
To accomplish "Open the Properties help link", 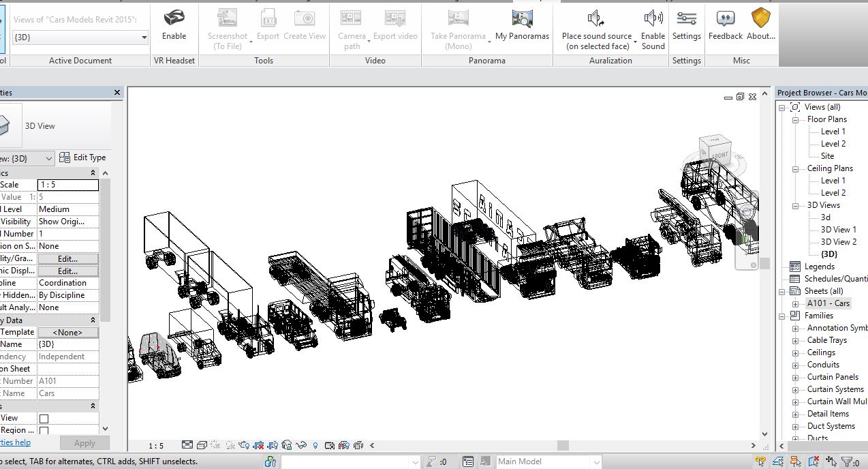I will pos(15,443).
